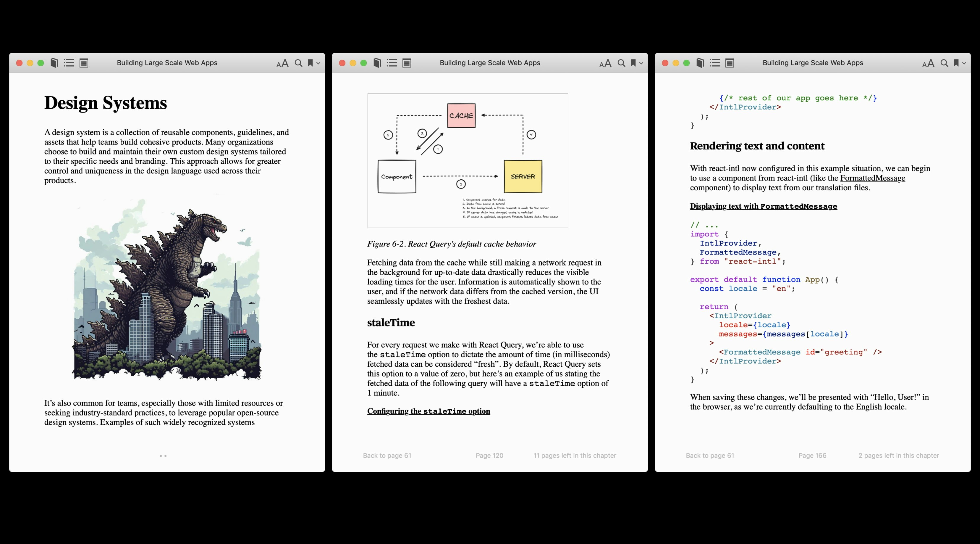
Task: Open notes panel icon in right react-intl window
Action: coord(730,63)
